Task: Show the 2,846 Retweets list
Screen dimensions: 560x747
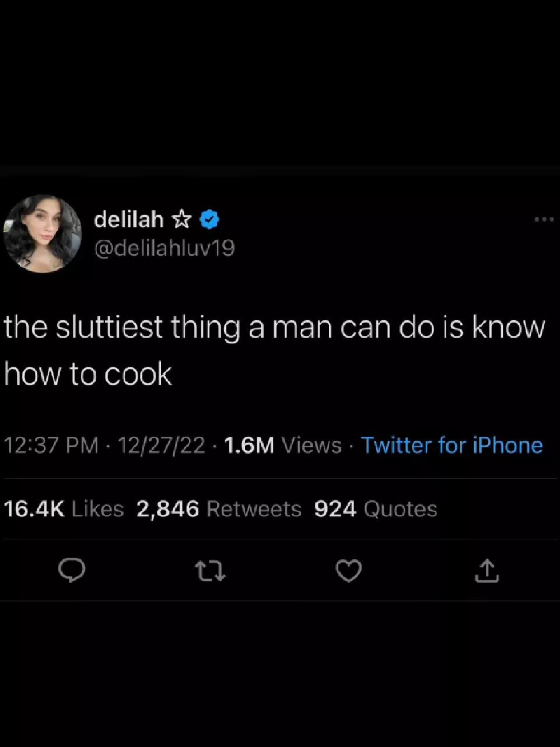Action: point(219,509)
